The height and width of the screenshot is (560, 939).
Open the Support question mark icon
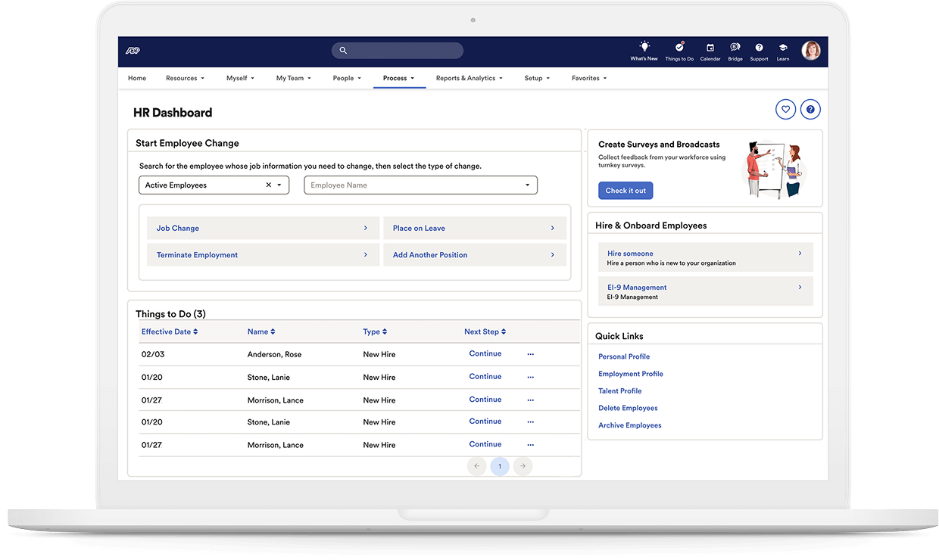click(759, 48)
